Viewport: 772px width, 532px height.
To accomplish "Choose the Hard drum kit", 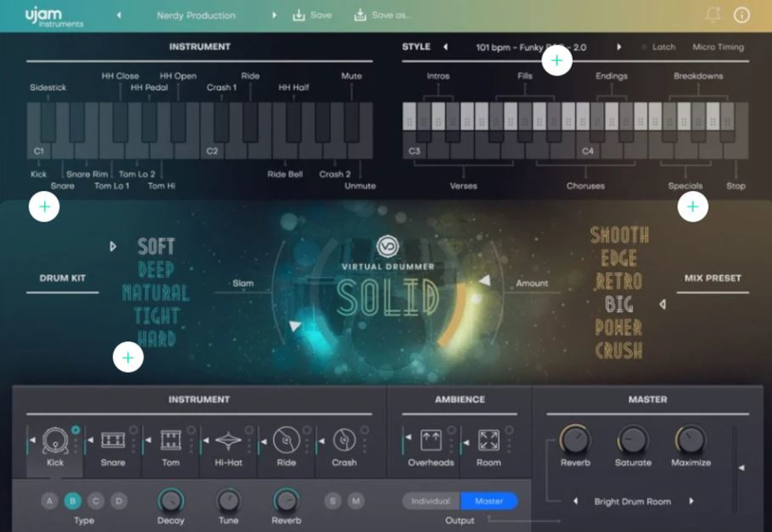I will point(156,338).
